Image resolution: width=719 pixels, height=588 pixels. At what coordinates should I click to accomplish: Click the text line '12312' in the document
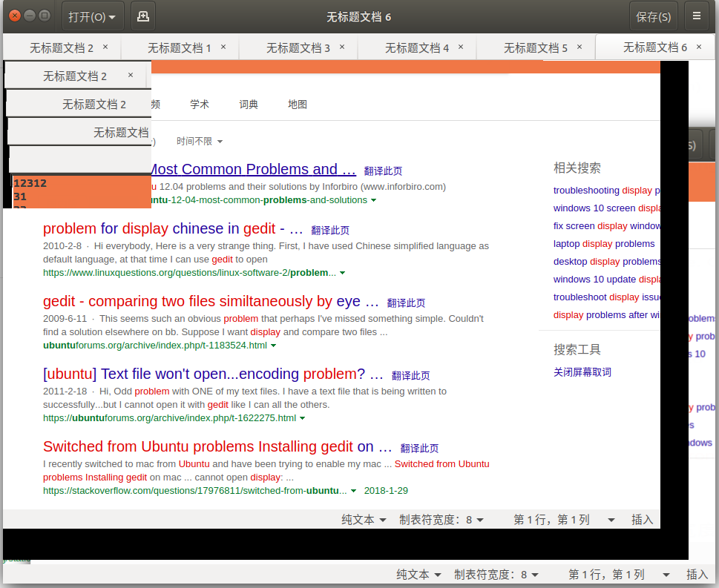[x=30, y=183]
